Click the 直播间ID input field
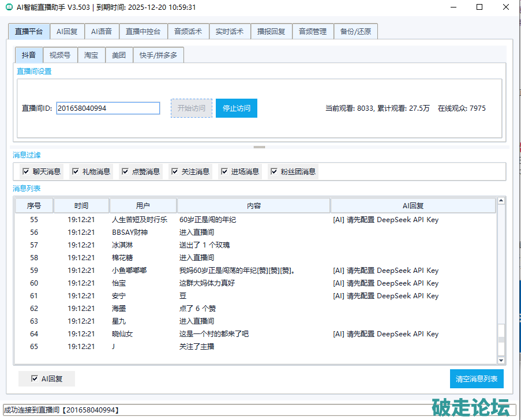This screenshot has width=521, height=420. point(108,108)
